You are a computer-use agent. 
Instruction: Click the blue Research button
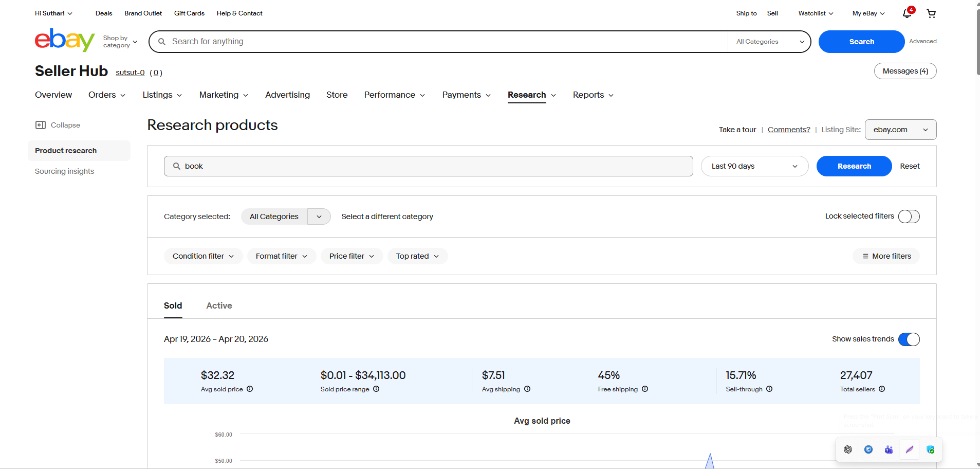(x=854, y=166)
